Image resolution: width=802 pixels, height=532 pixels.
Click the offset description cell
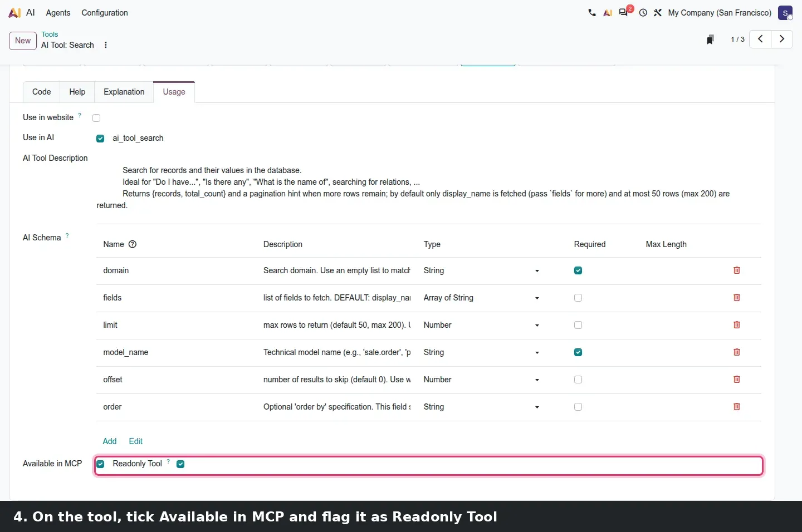(337, 380)
